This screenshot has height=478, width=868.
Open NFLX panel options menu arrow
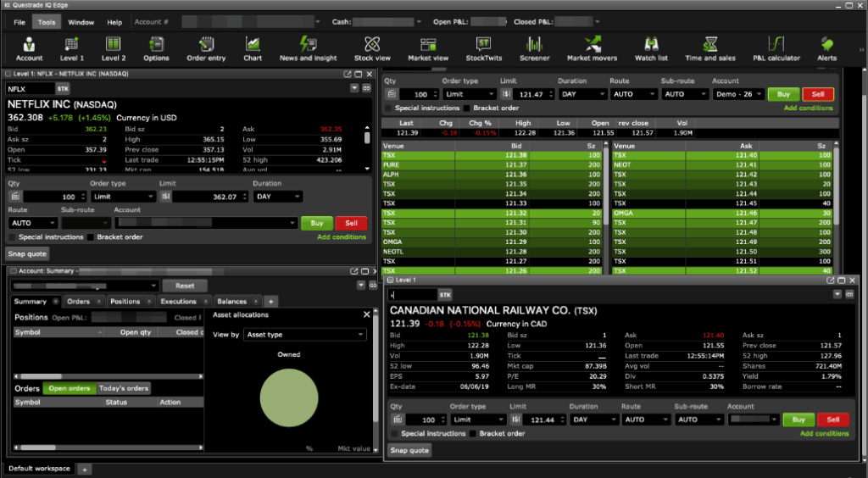[354, 88]
